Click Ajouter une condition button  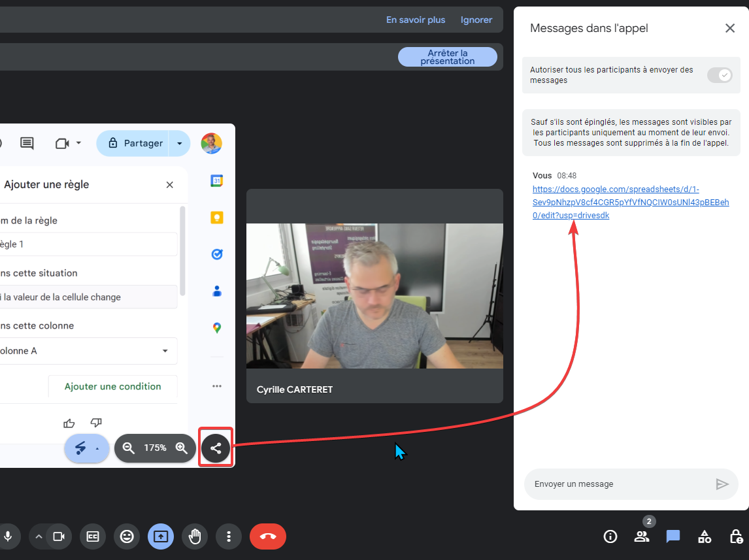112,386
